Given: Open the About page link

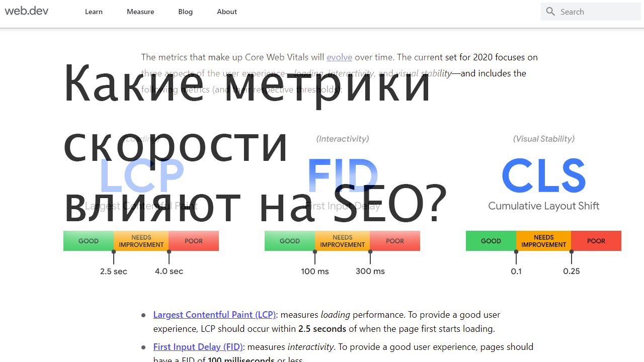Looking at the screenshot, I should point(227,12).
